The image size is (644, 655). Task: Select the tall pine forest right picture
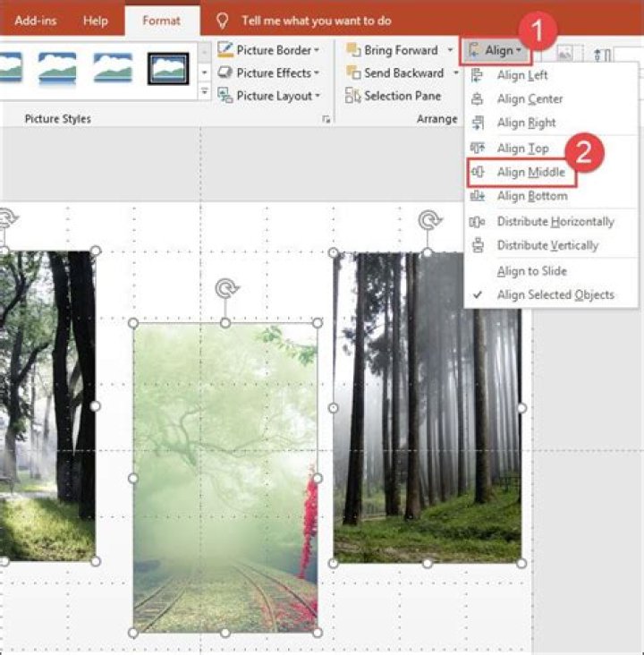coord(428,408)
